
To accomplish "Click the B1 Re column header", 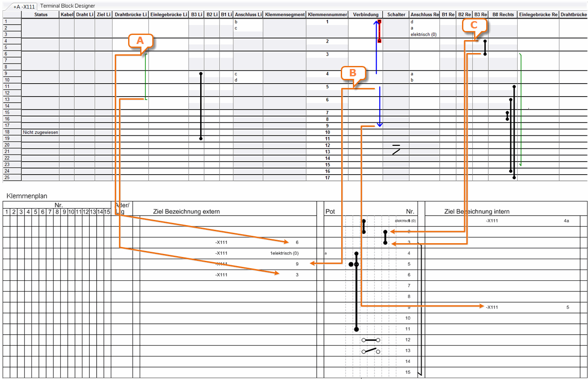I will click(448, 15).
